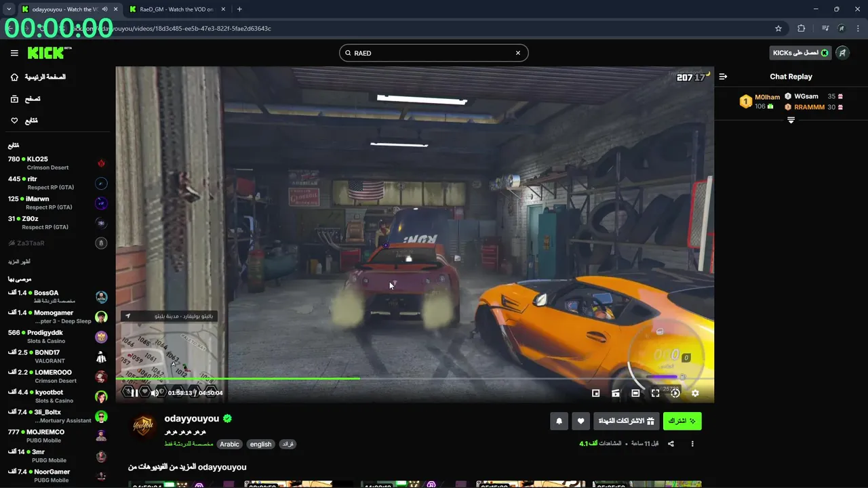
Task: Open a new browser tab
Action: [239, 9]
